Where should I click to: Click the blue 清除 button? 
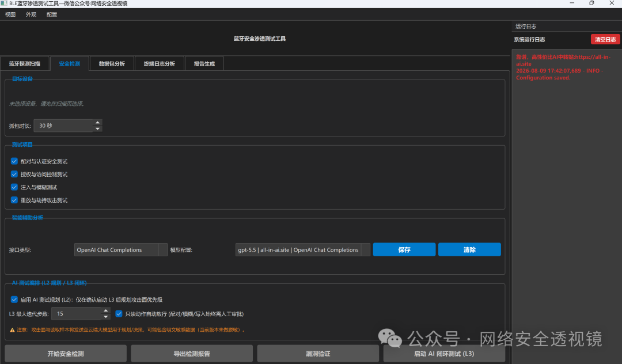pos(469,250)
